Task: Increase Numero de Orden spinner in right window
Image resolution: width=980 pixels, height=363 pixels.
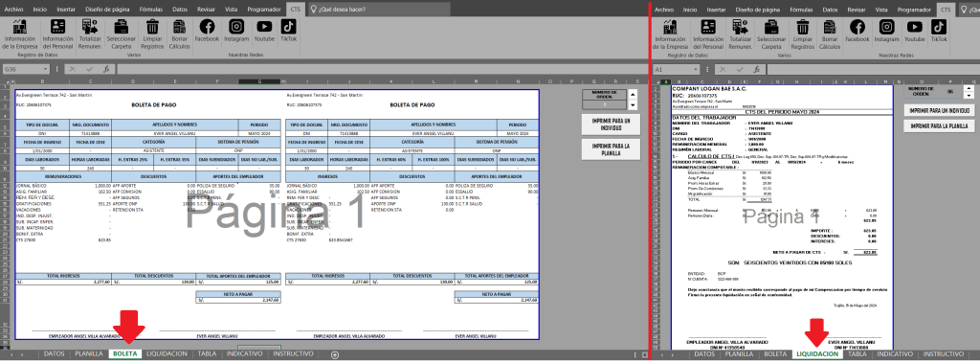Action: (x=969, y=88)
